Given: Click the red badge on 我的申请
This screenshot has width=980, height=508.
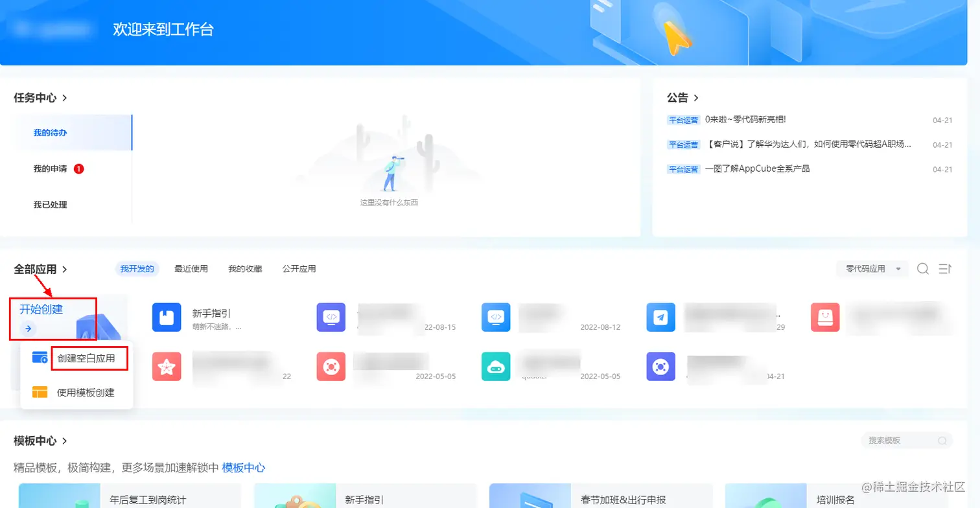Looking at the screenshot, I should (79, 168).
